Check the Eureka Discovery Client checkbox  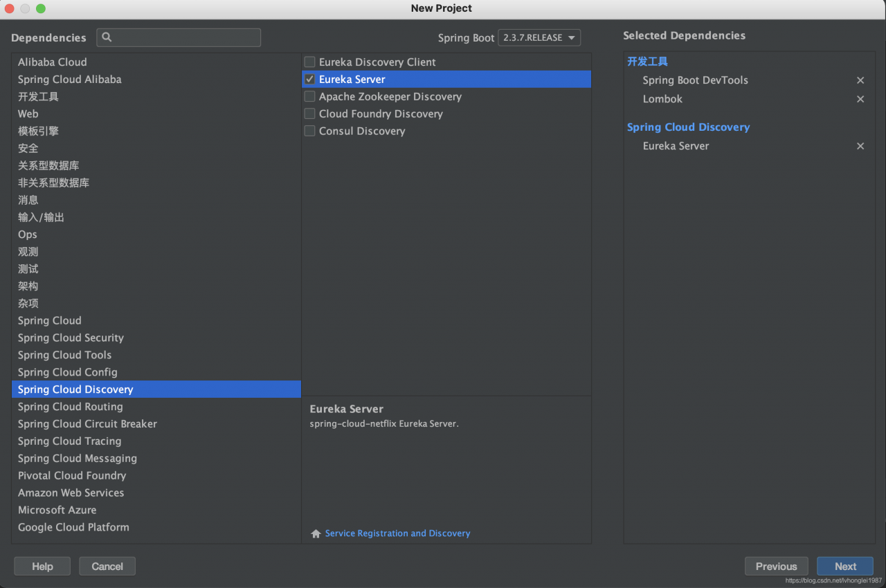(309, 62)
